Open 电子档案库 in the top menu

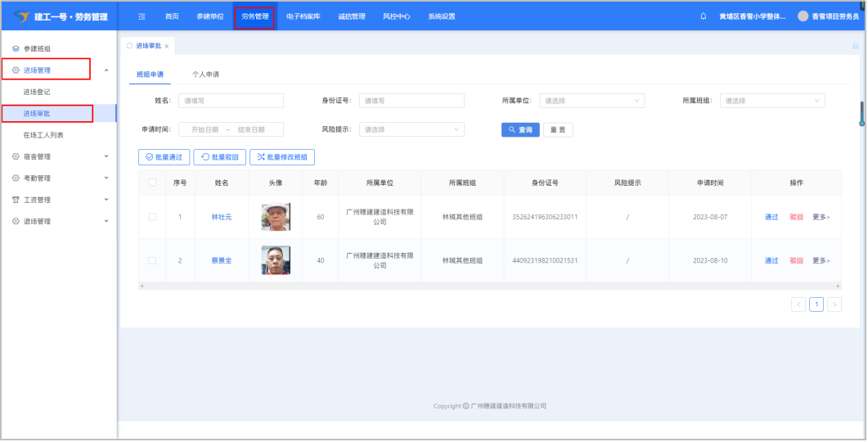pos(303,16)
